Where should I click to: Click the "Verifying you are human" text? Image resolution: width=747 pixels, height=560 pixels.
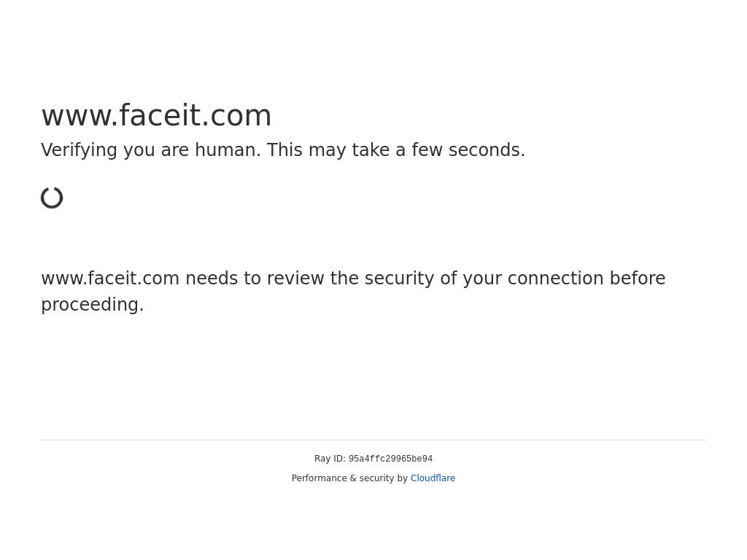(x=151, y=150)
